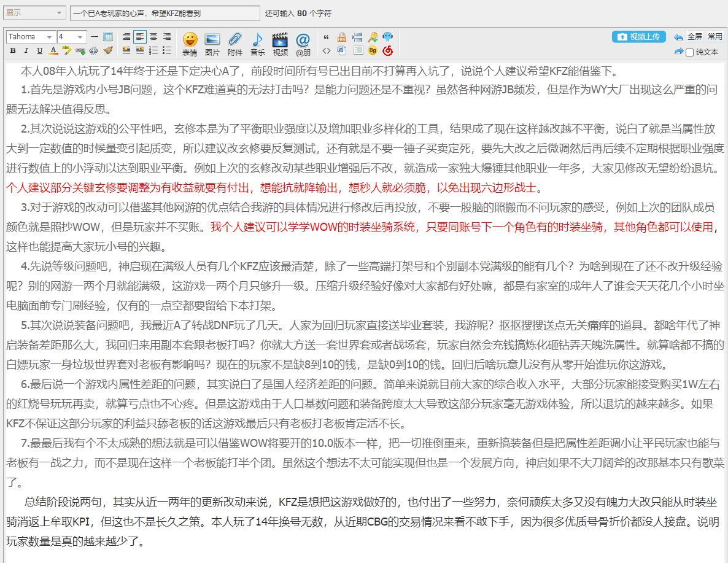
Task: Float image left icon
Action: (x=126, y=50)
